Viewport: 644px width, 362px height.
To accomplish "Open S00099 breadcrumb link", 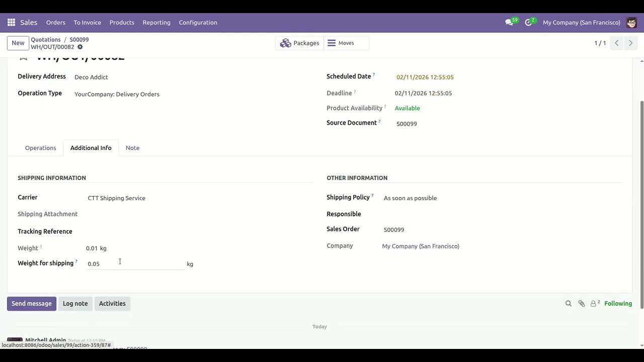I will [x=79, y=40].
